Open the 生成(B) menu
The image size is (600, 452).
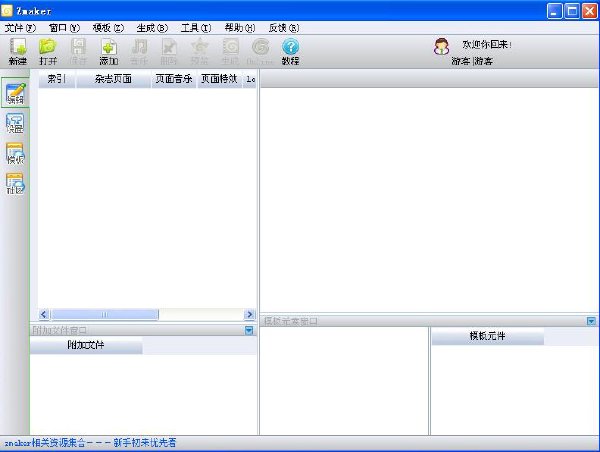point(152,28)
